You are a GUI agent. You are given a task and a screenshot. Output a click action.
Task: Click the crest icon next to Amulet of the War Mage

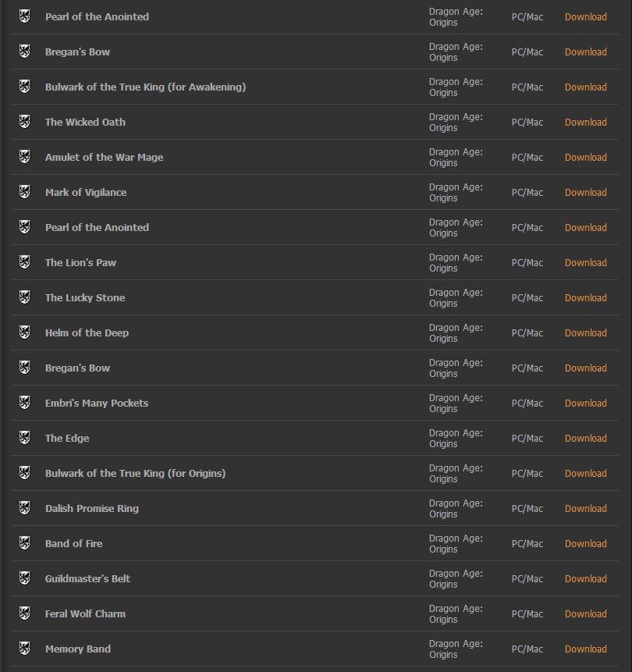click(24, 157)
